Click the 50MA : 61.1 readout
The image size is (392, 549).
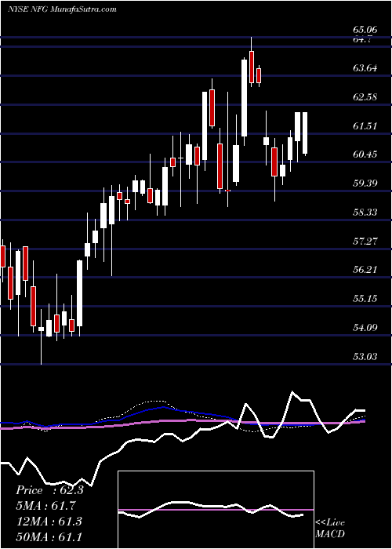pyautogui.click(x=49, y=536)
